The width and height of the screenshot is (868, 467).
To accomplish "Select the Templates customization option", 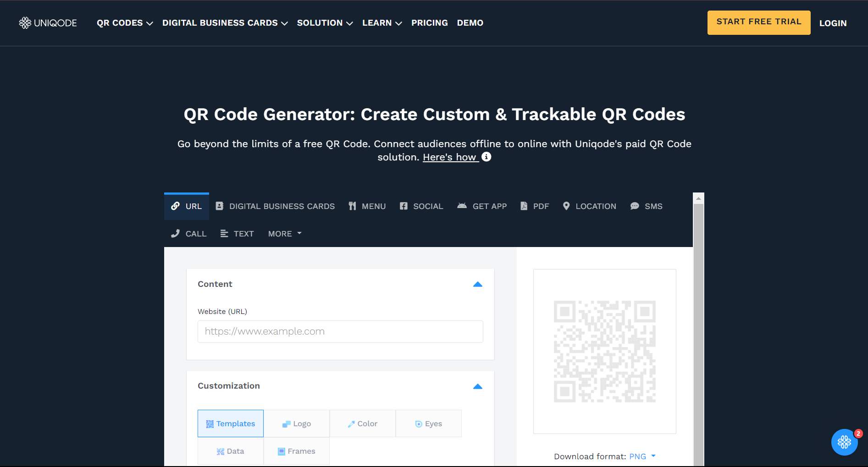I will point(231,423).
